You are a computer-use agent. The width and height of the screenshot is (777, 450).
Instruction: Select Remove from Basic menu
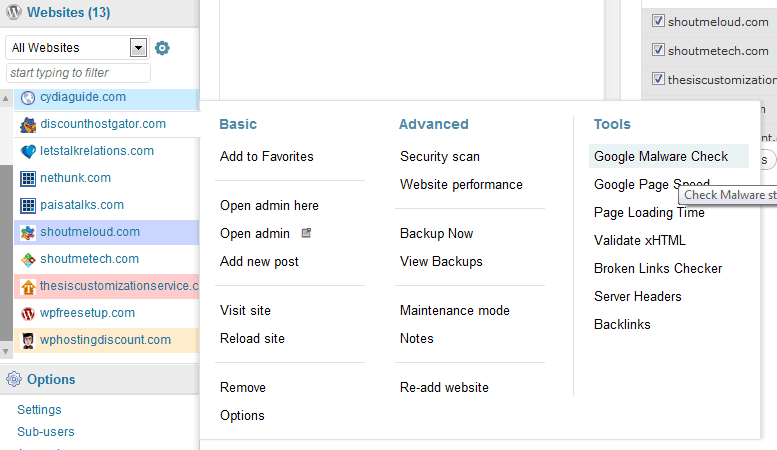(243, 388)
